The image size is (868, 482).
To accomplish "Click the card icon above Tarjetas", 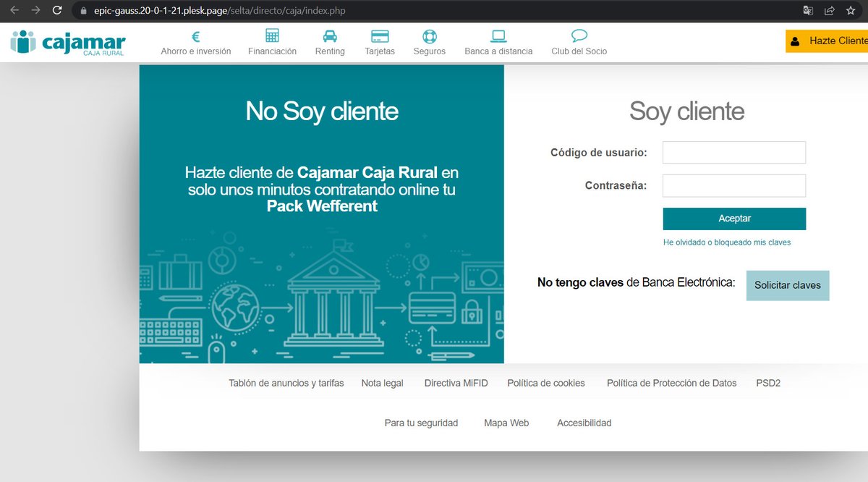I will click(x=380, y=36).
